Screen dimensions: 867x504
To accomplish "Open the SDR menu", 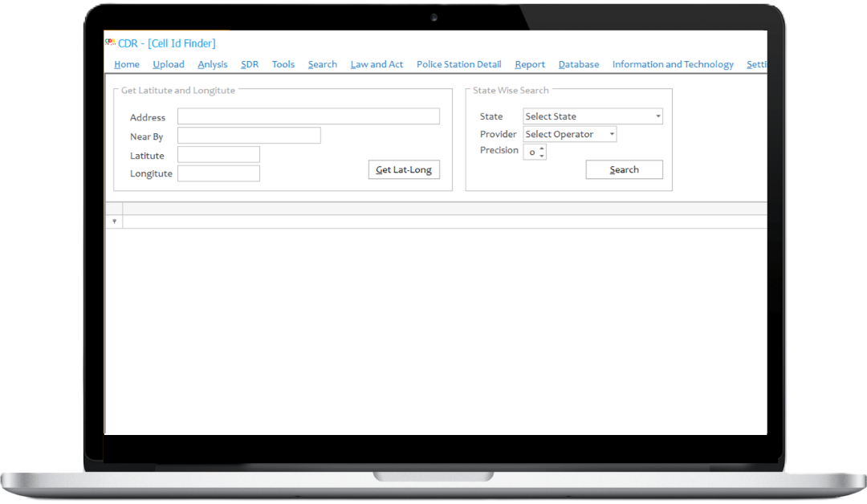I will point(250,64).
